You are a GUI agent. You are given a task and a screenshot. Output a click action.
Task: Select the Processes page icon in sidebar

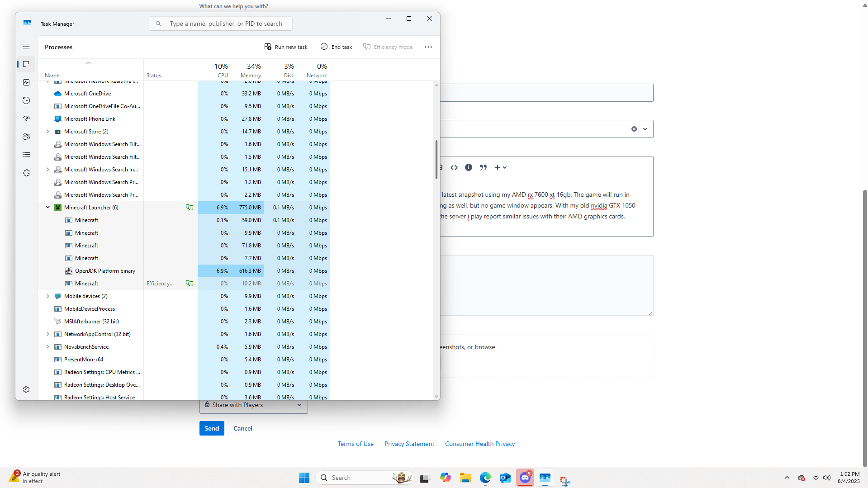[26, 64]
